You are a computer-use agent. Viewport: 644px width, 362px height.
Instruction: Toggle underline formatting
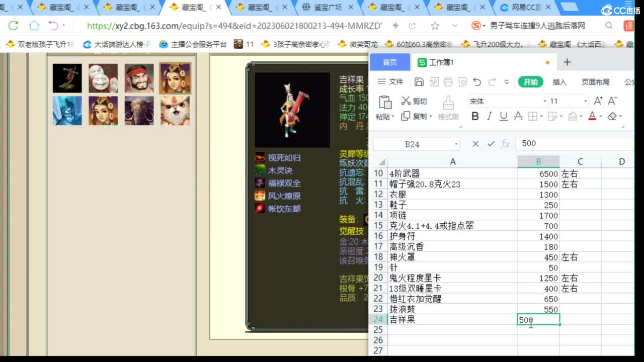click(x=503, y=116)
